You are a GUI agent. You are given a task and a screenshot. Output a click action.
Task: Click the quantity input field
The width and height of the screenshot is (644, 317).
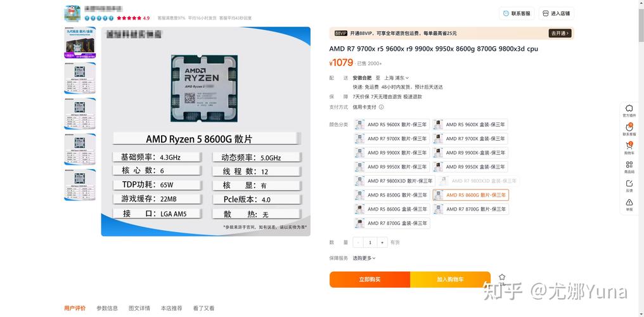[370, 243]
